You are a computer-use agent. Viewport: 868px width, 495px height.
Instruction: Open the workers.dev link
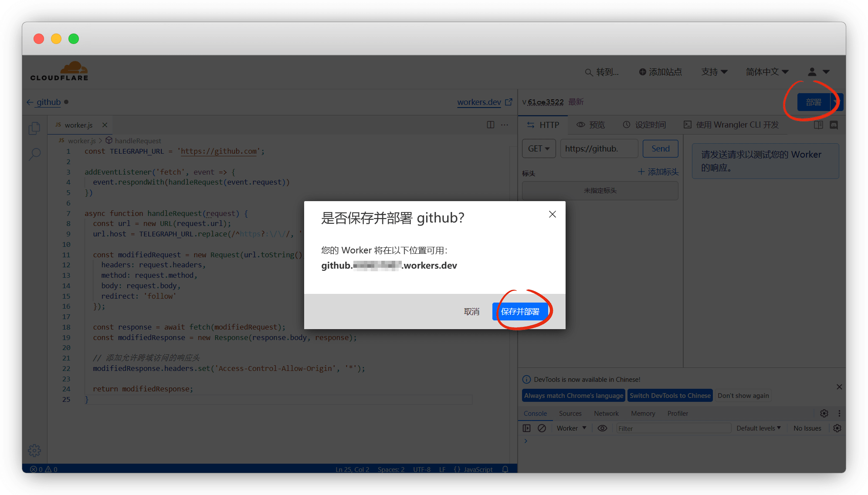(479, 102)
